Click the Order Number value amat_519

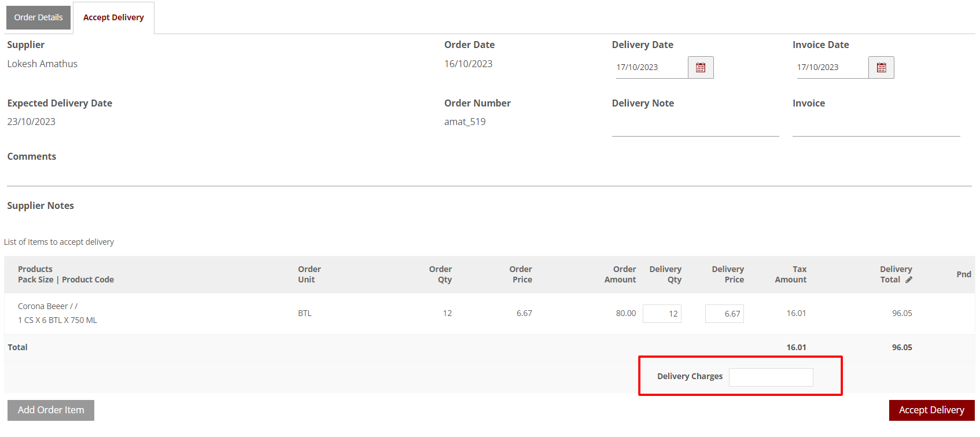465,122
